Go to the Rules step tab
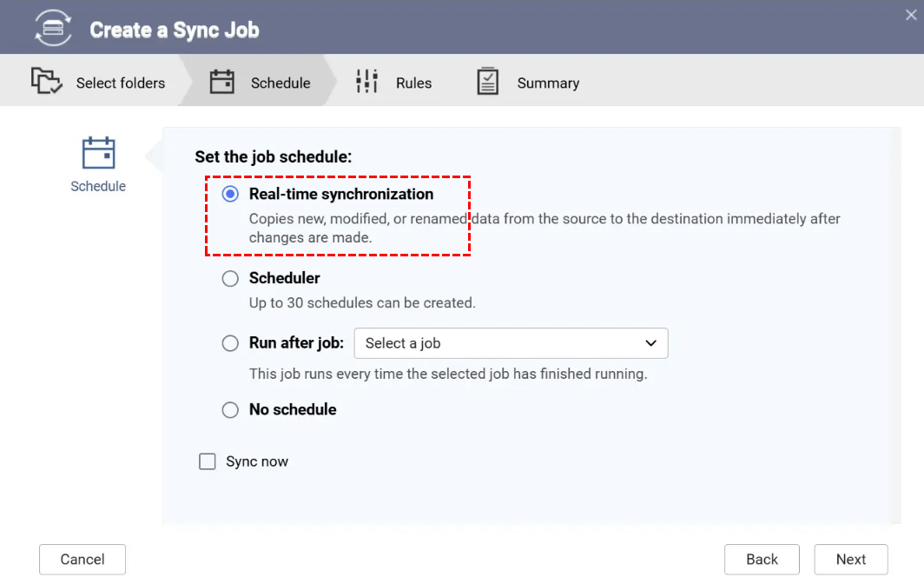Viewport: 924px width, 584px height. [413, 83]
